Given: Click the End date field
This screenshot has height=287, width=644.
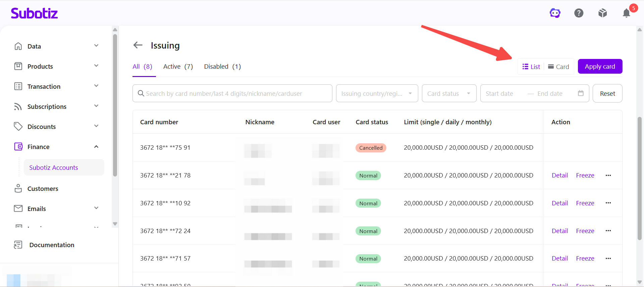Looking at the screenshot, I should (x=550, y=93).
